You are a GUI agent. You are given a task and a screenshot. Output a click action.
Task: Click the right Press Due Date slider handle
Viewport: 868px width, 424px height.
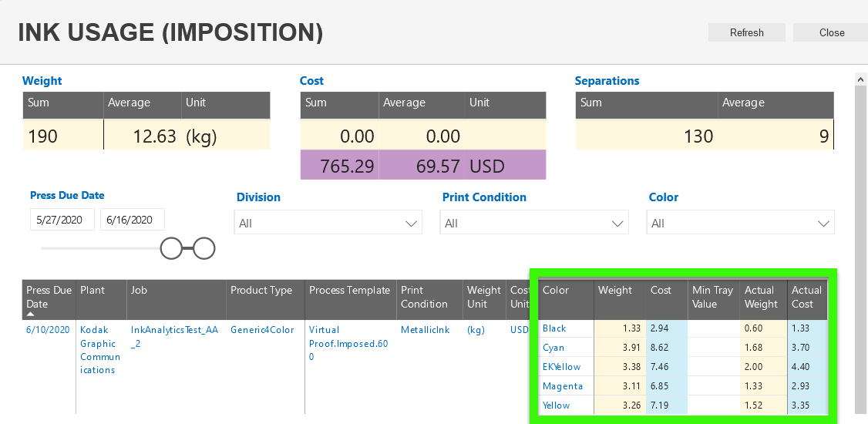click(x=204, y=248)
